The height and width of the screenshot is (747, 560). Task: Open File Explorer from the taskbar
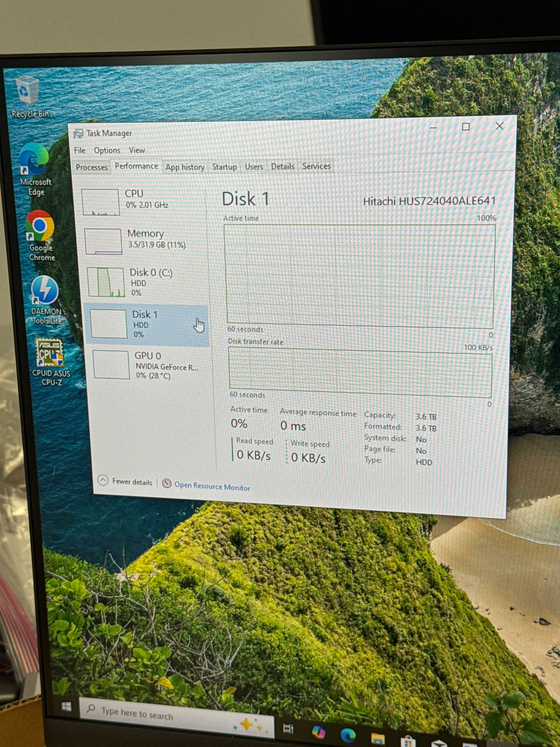378,738
